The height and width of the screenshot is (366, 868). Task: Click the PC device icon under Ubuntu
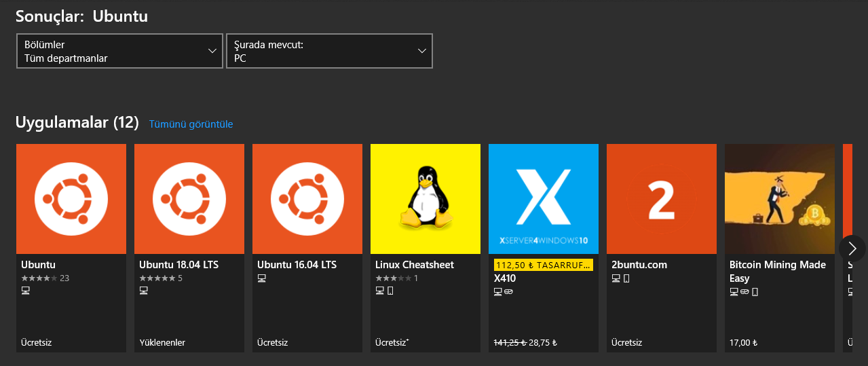[x=26, y=291]
